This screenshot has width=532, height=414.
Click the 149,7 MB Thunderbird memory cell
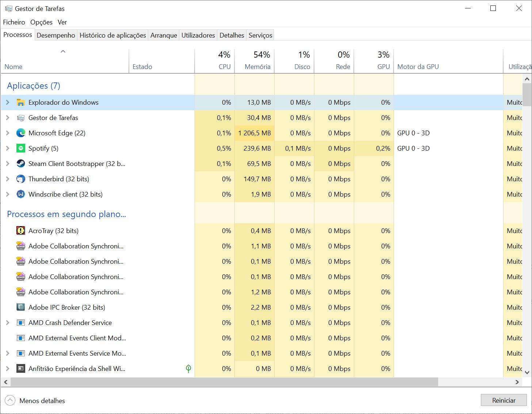(254, 179)
